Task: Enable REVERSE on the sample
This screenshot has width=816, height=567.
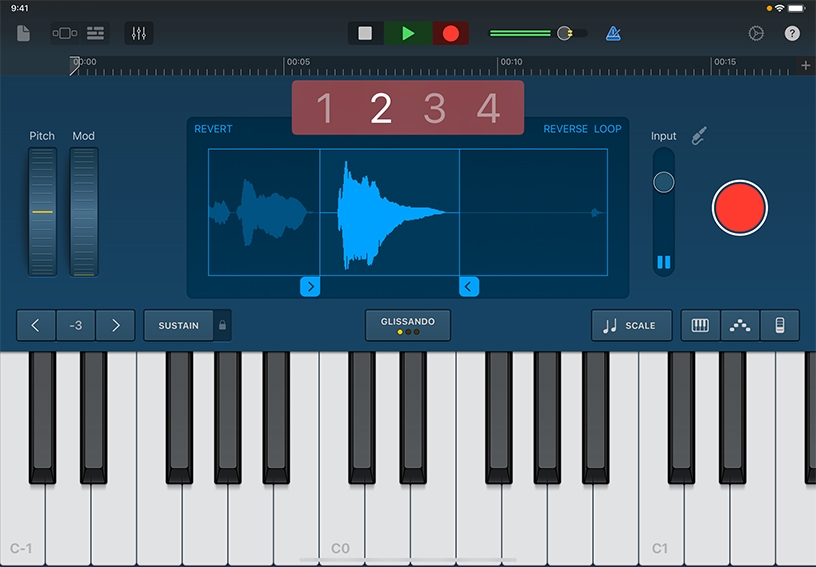Action: 565,129
